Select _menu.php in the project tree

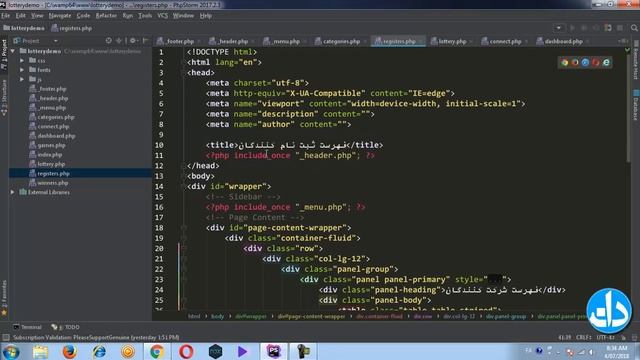(x=52, y=108)
